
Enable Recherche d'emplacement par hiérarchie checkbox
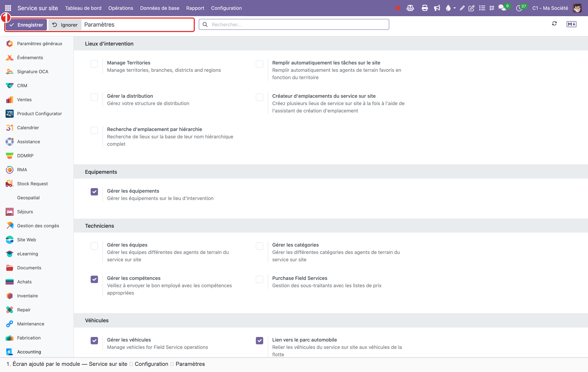tap(94, 130)
